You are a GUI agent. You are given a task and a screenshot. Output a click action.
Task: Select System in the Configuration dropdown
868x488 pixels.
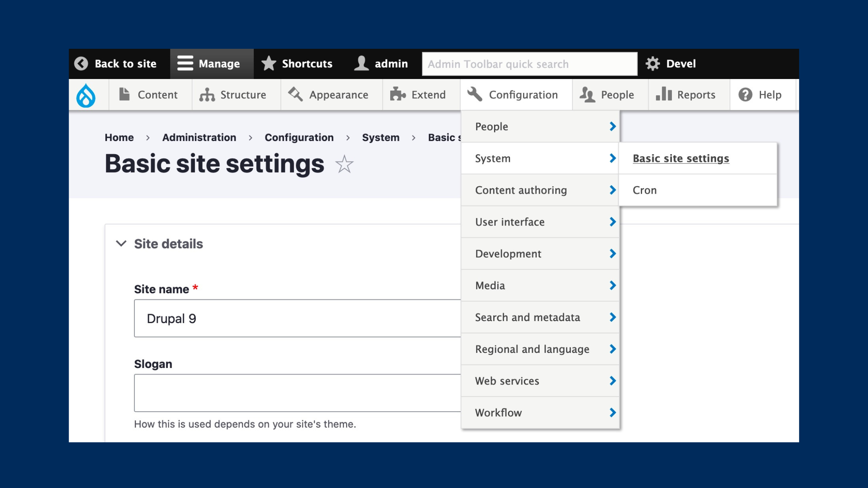(x=540, y=158)
